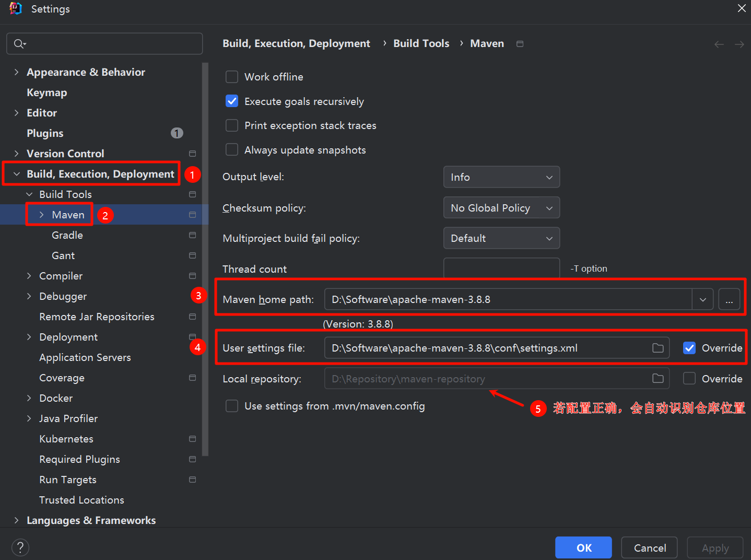This screenshot has height=560, width=751.
Task: Expand the Maven node chevron
Action: tap(42, 215)
